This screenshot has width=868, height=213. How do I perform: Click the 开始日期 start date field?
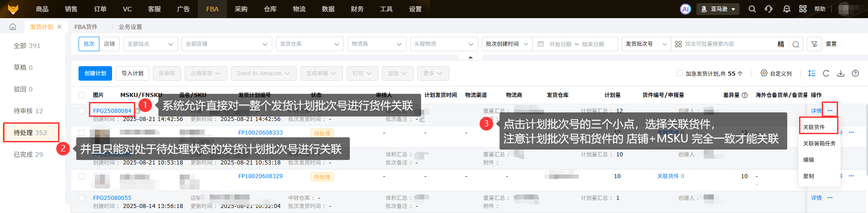coord(560,44)
